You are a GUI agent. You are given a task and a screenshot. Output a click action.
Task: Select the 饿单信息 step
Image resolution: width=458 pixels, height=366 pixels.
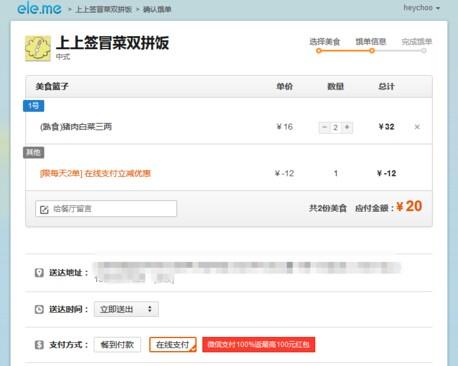[x=371, y=42]
